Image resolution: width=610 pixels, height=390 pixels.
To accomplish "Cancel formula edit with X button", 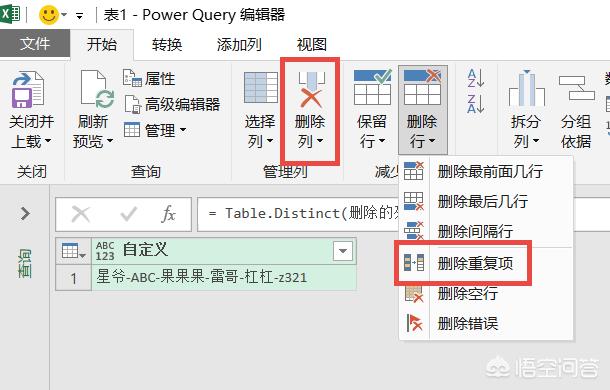I will (81, 214).
